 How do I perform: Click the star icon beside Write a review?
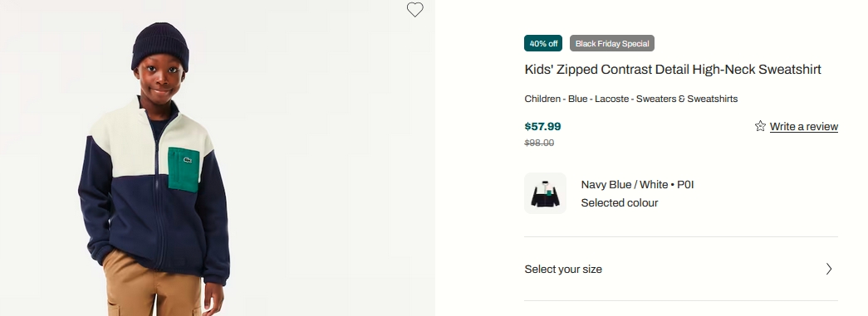tap(760, 126)
